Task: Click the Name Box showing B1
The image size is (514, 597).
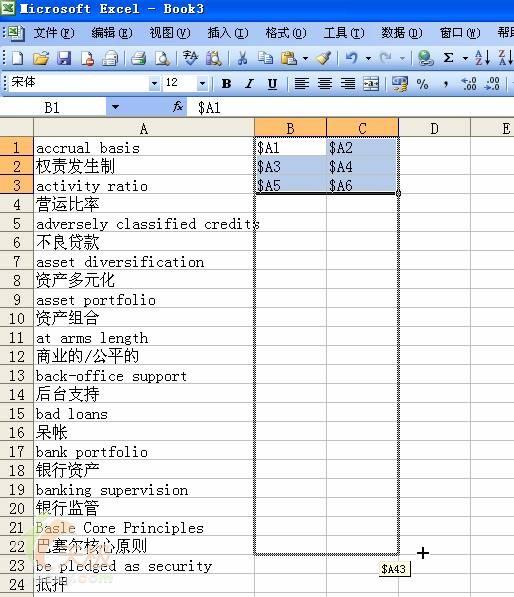Action: pyautogui.click(x=53, y=107)
